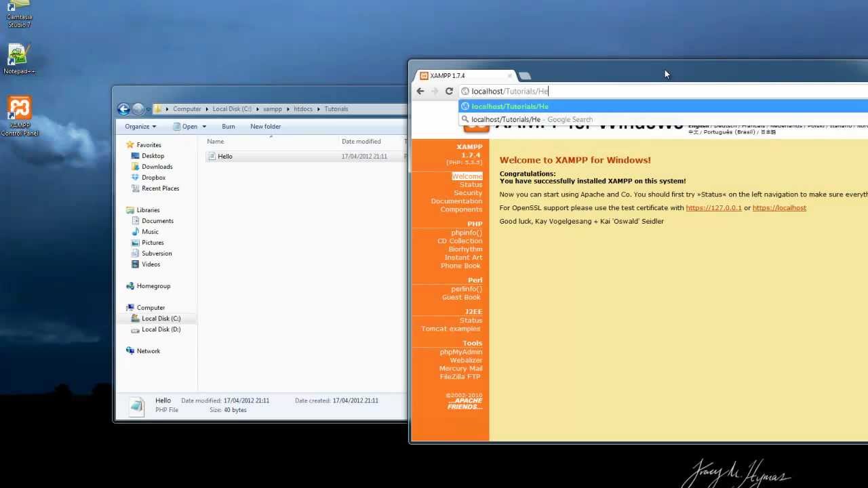This screenshot has height=488, width=868.
Task: Expand Computer breadcrumb arrow
Action: [206, 109]
